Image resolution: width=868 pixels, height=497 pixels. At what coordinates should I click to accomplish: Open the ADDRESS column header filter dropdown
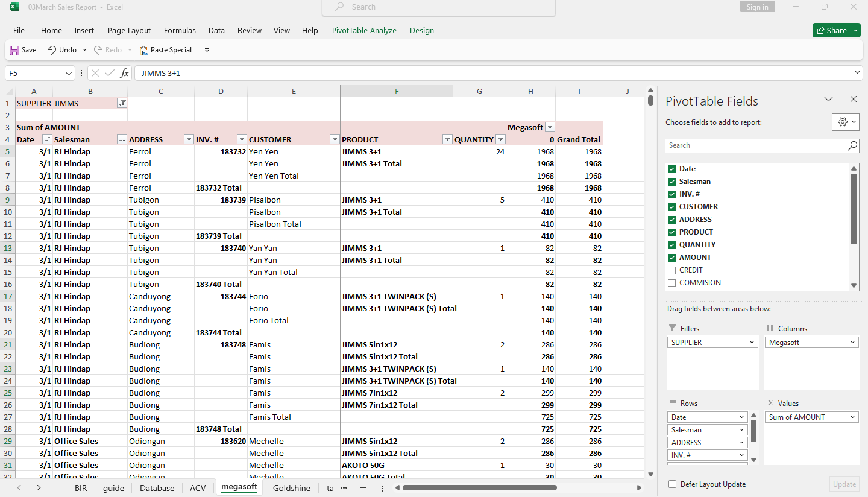(188, 139)
